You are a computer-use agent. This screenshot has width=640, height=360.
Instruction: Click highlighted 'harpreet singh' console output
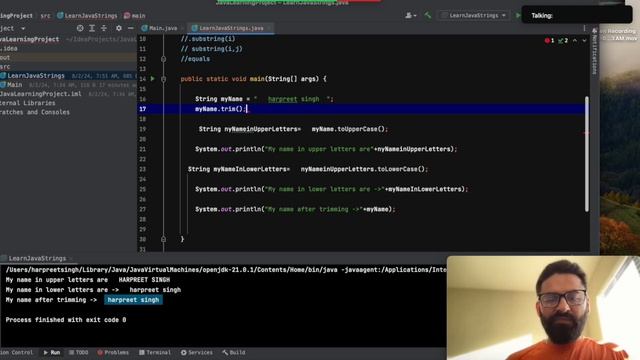coord(133,300)
